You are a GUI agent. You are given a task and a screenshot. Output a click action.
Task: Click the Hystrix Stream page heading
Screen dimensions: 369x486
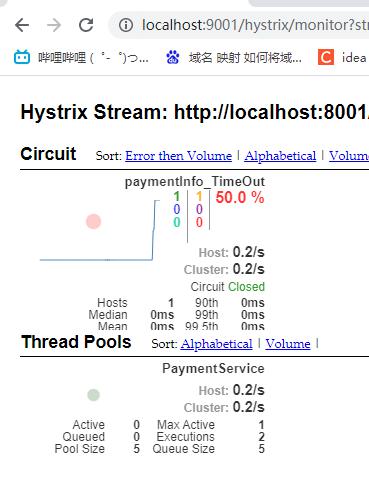click(x=195, y=112)
